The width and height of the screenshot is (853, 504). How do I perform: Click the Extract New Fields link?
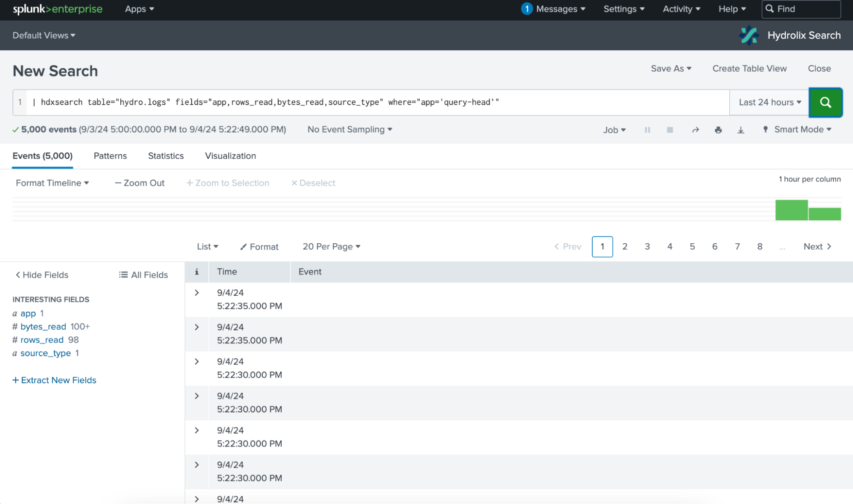54,380
